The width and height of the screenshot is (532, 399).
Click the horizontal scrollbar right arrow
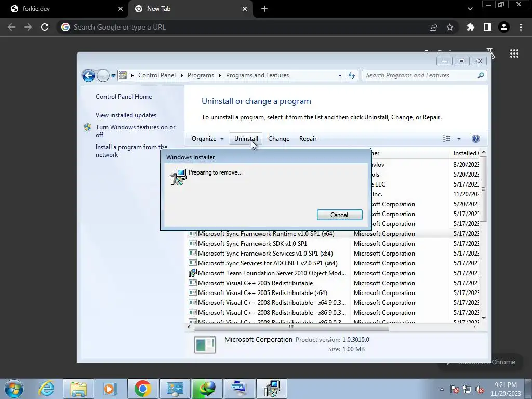[x=475, y=327]
